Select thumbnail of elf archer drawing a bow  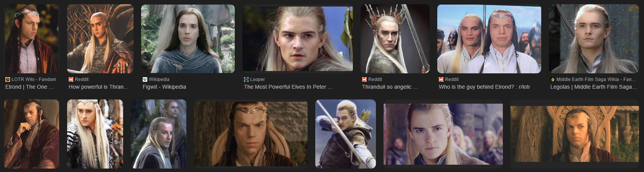346,134
